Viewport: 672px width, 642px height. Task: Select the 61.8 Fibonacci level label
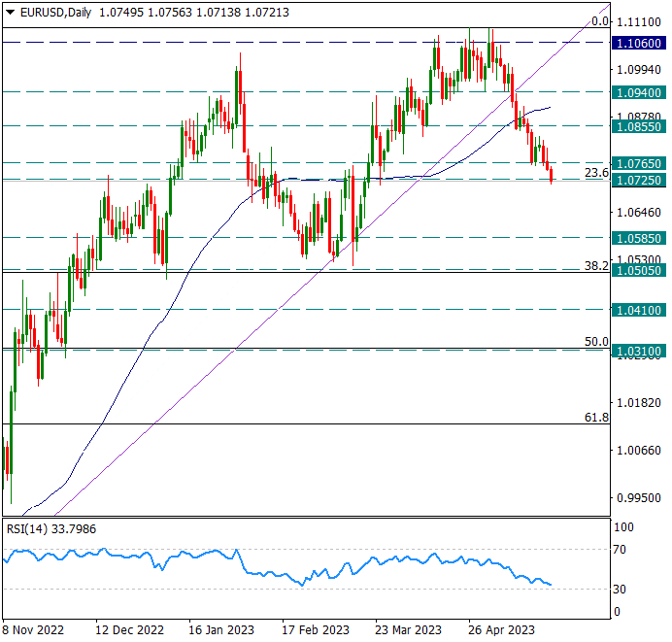(x=596, y=417)
